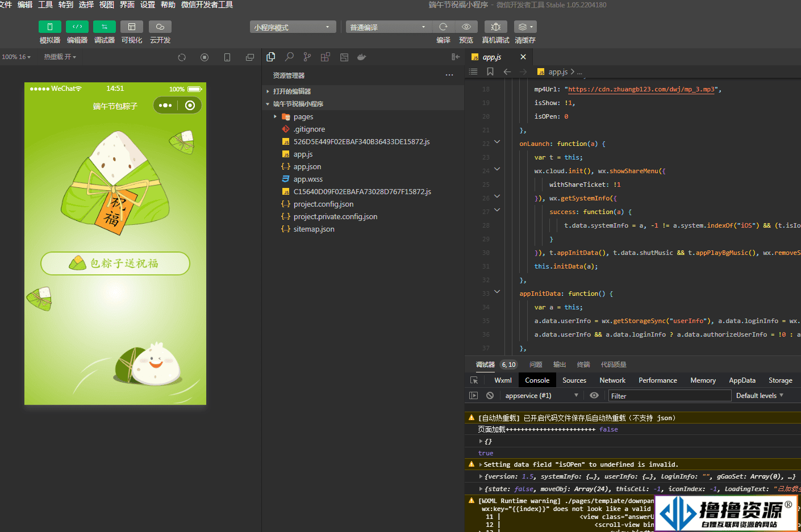Toggle the Simulator panel button
Image resolution: width=801 pixels, height=532 pixels.
click(x=50, y=27)
